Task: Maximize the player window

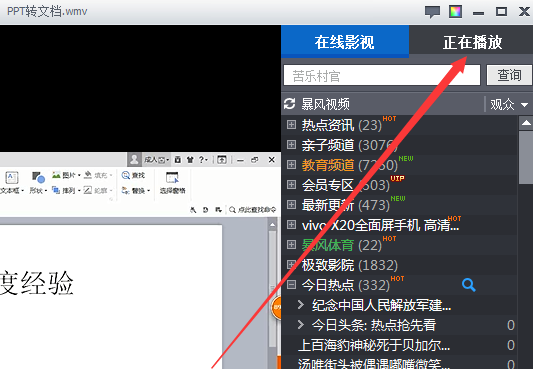Action: 501,12
